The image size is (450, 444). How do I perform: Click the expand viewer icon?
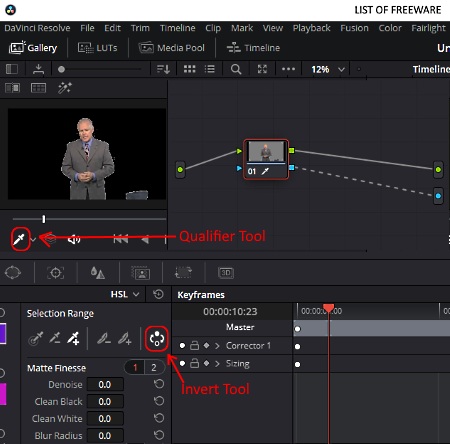click(x=262, y=69)
